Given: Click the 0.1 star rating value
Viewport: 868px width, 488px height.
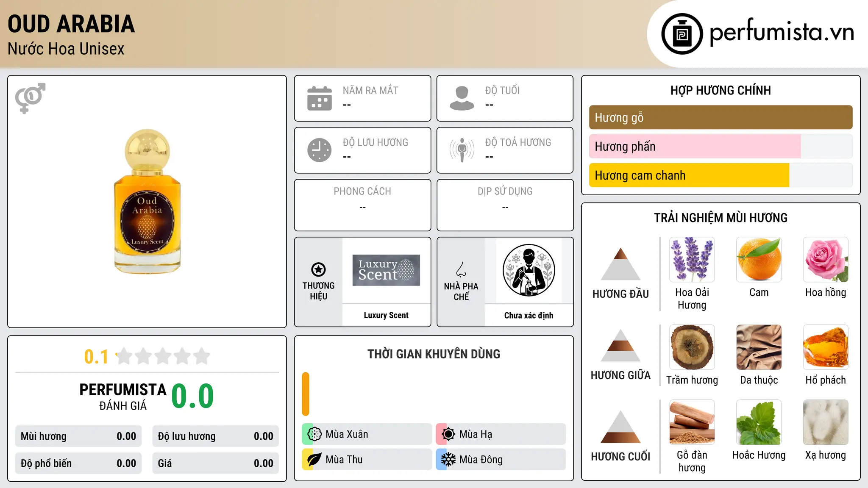Looking at the screenshot, I should pos(96,357).
